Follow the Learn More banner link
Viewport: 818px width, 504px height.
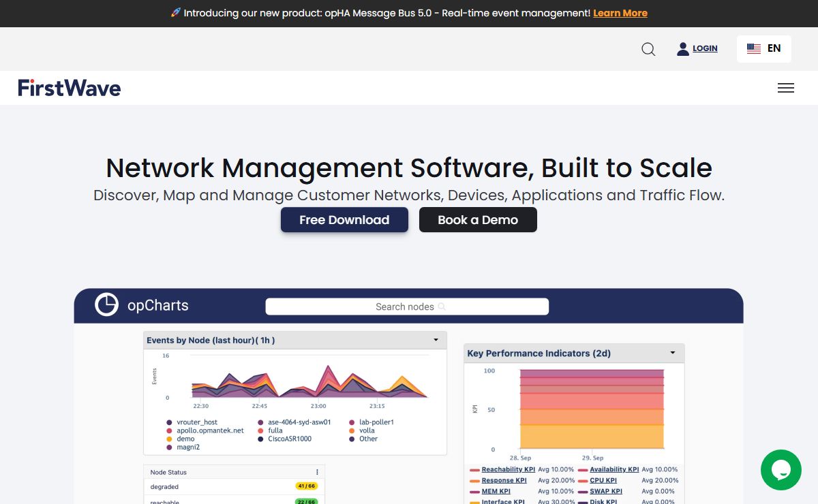click(620, 13)
